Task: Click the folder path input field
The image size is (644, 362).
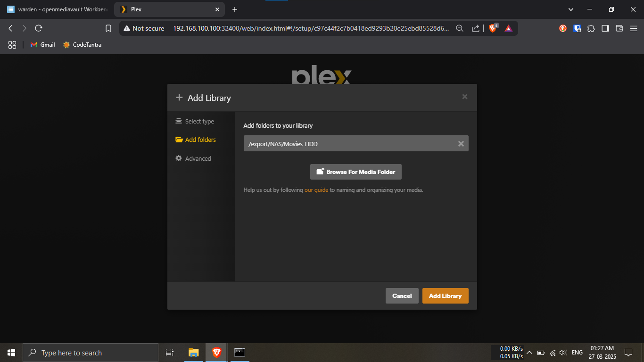Action: point(349,144)
